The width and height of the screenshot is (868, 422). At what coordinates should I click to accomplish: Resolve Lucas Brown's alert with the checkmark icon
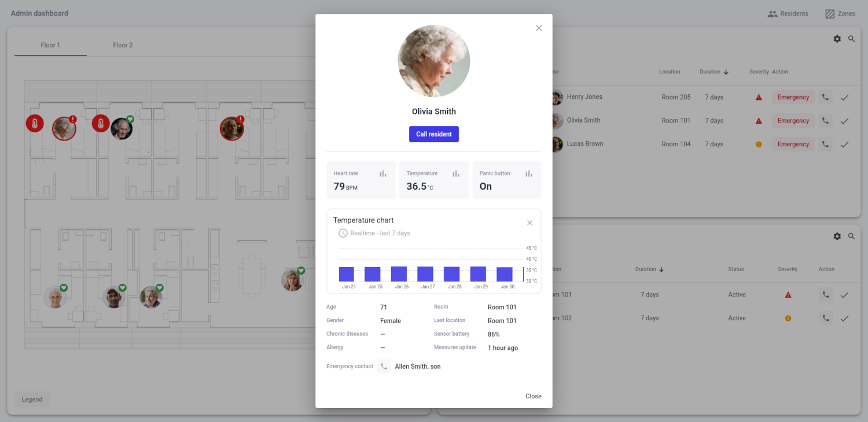[x=844, y=144]
